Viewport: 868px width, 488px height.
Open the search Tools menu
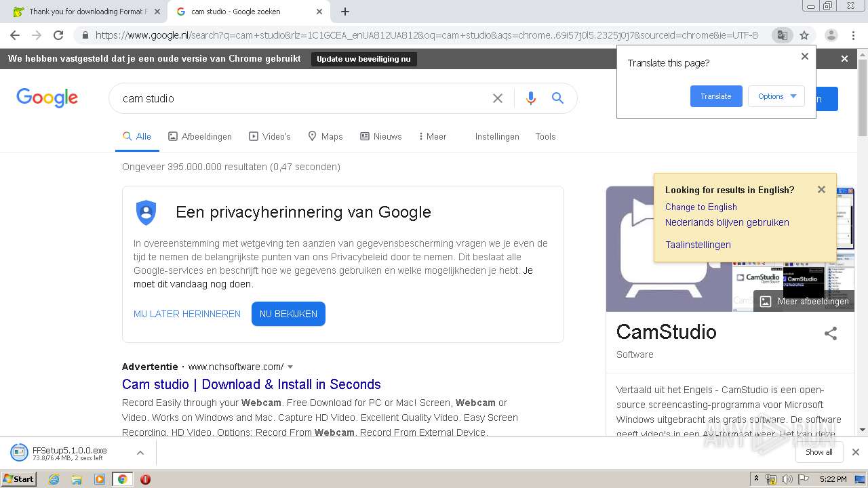coord(545,136)
